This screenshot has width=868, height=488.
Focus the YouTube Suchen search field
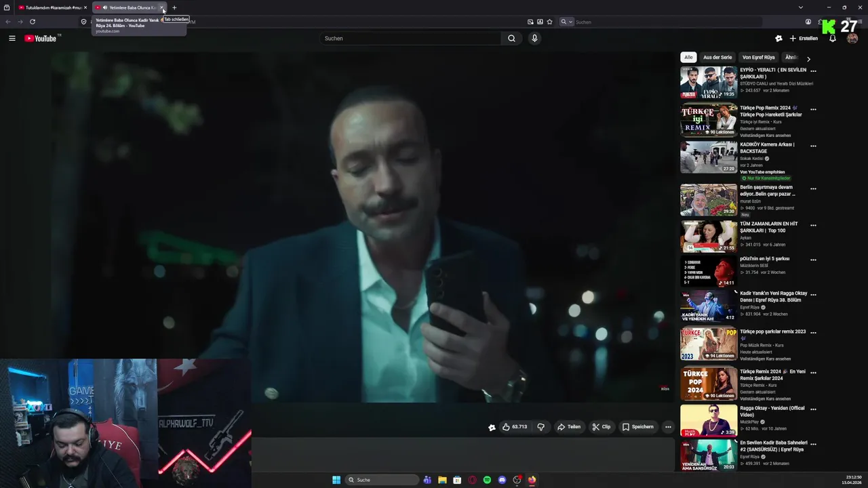[x=412, y=39]
